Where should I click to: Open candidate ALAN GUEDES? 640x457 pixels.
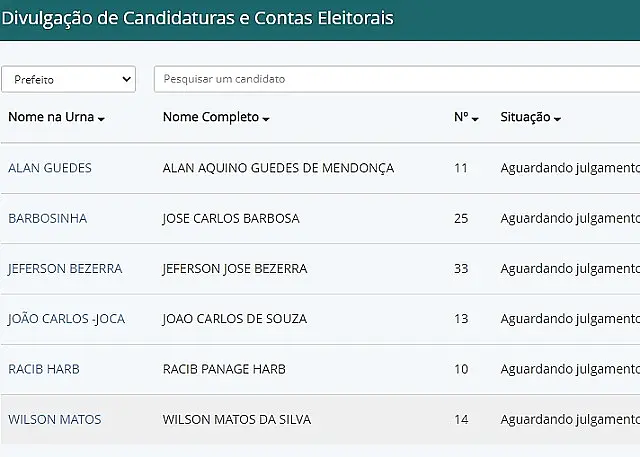click(50, 168)
